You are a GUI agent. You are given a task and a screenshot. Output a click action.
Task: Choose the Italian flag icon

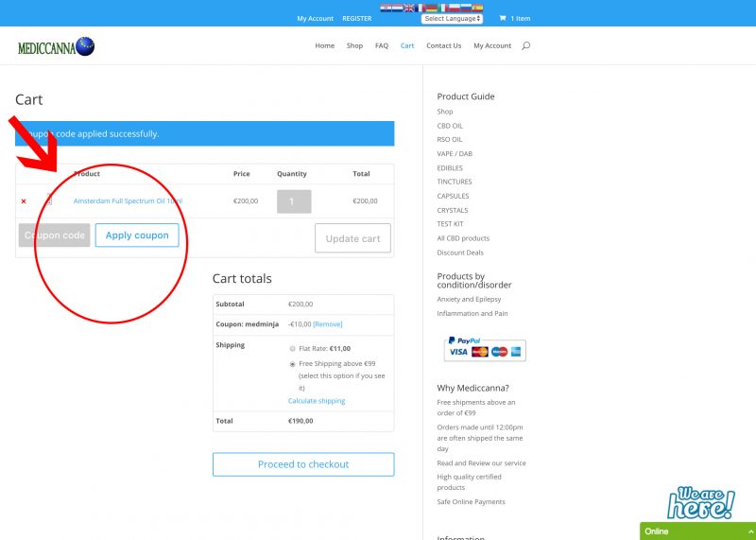point(443,8)
